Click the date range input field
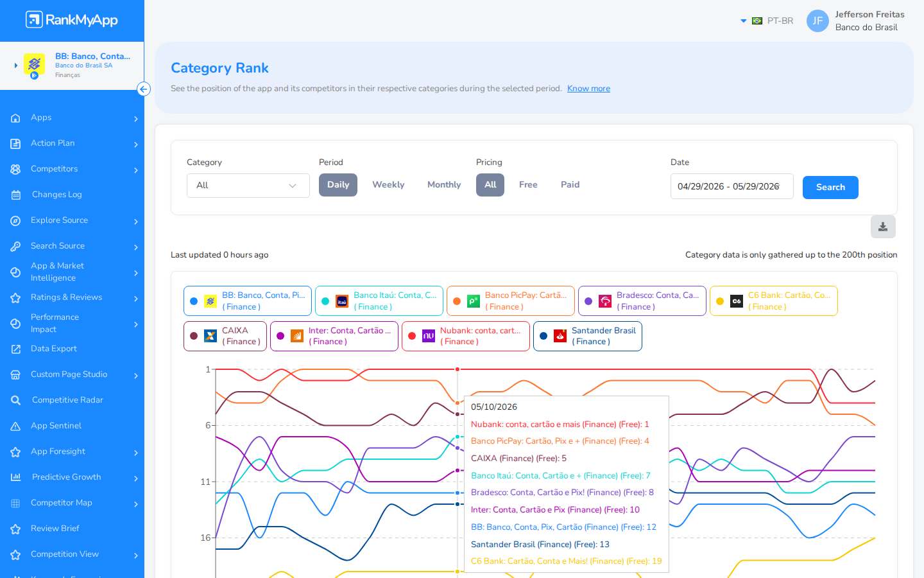The width and height of the screenshot is (924, 578). [x=732, y=186]
